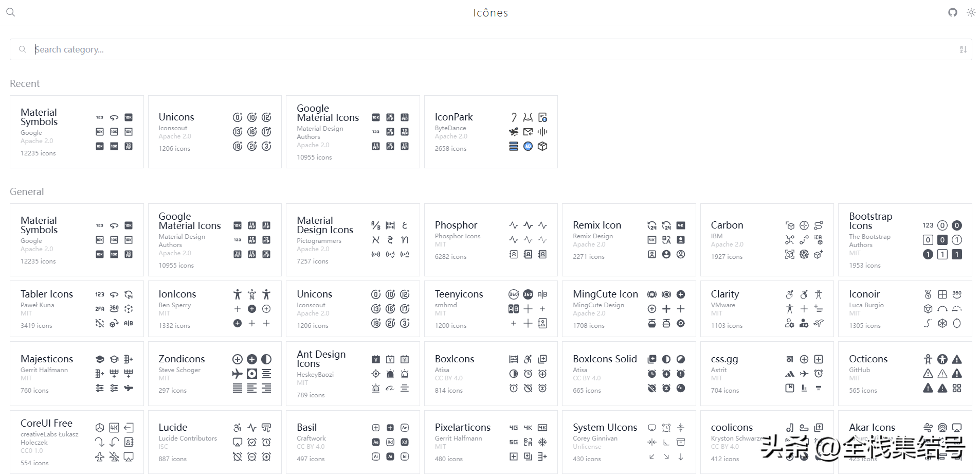Open Google Material Icons card under General
The height and width of the screenshot is (474, 980).
[215, 240]
